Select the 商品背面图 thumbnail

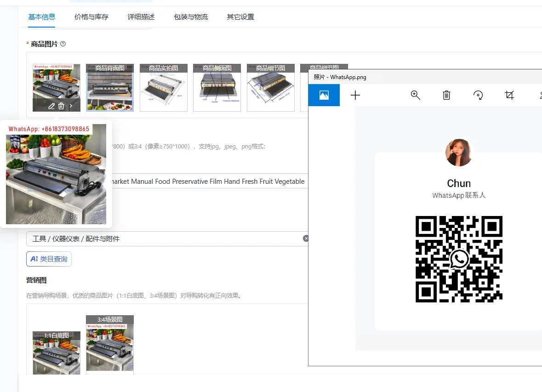(109, 87)
